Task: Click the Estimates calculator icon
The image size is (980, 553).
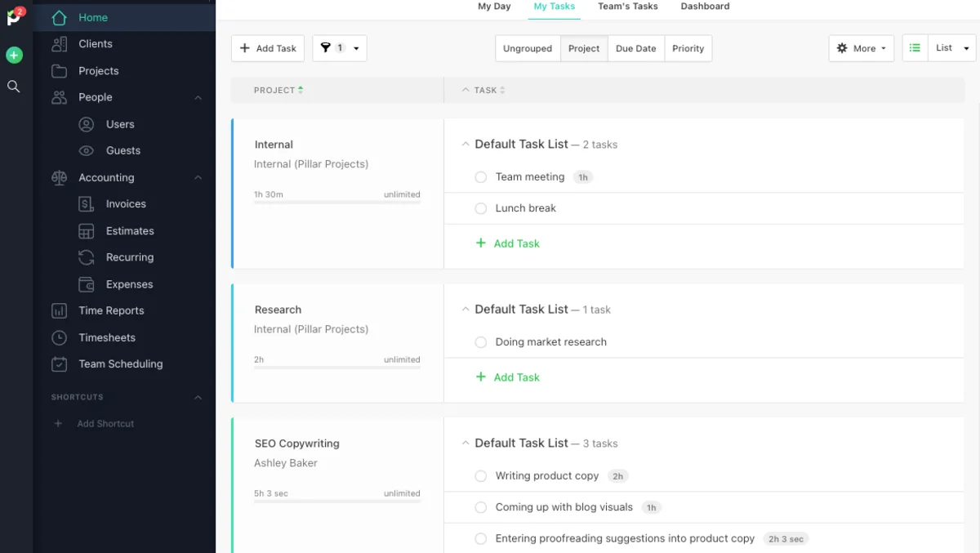Action: pyautogui.click(x=86, y=231)
